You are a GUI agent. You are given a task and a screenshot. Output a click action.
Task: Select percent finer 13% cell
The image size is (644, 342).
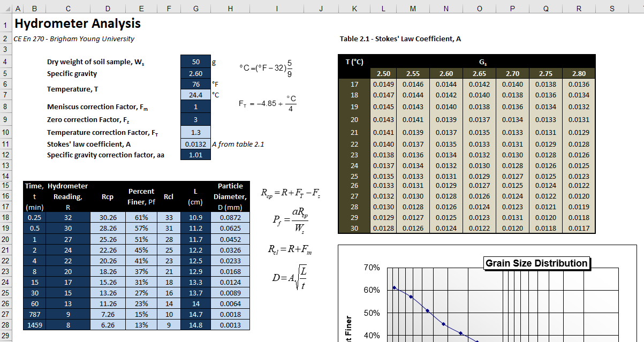[141, 325]
